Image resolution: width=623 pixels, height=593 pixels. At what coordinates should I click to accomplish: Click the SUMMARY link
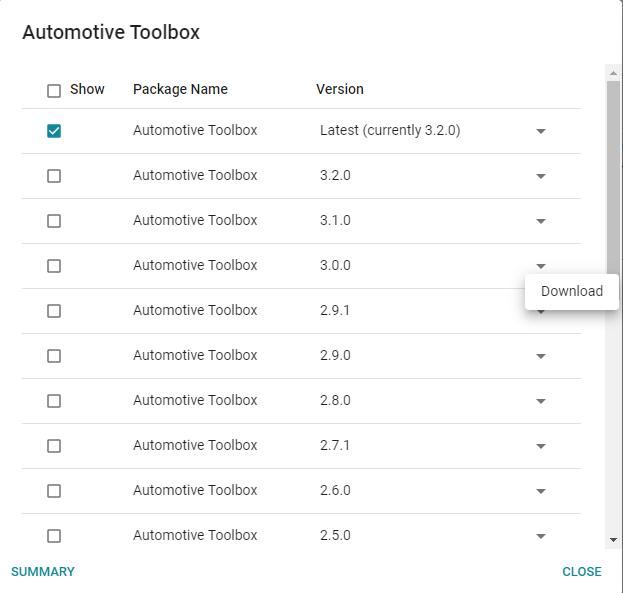43,572
